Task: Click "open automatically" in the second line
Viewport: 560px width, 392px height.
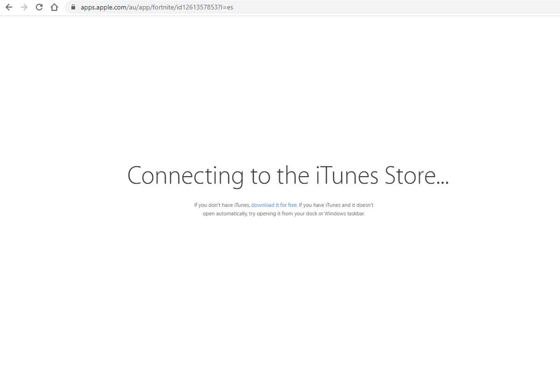Action: click(x=224, y=214)
